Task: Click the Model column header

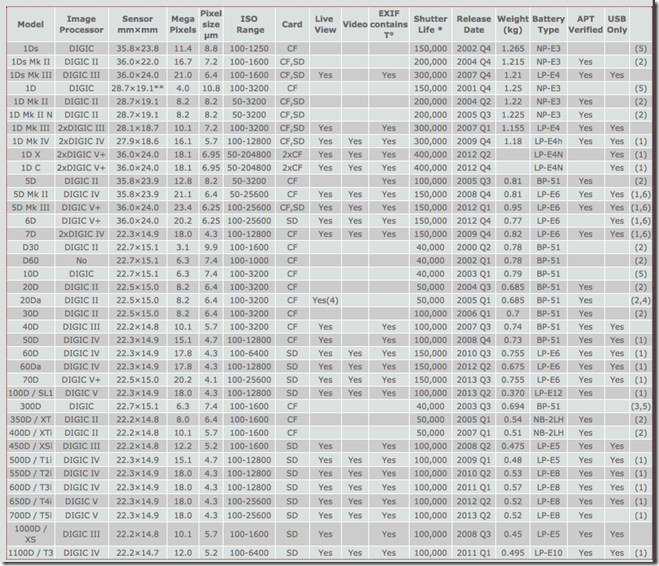Action: tap(31, 24)
